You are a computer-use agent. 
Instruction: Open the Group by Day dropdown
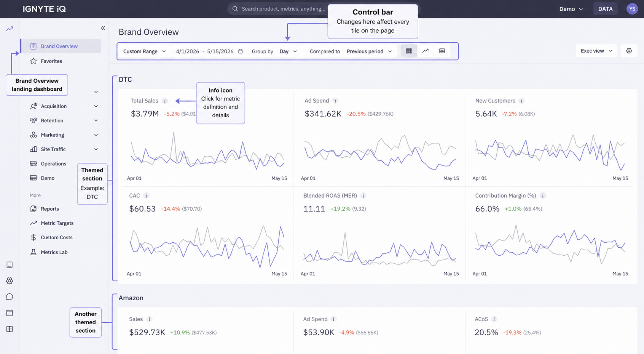click(x=288, y=51)
